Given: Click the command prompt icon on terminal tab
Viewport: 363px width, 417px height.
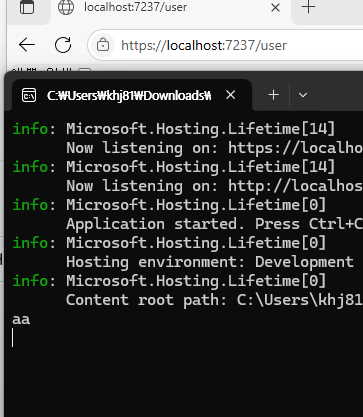Looking at the screenshot, I should (29, 96).
